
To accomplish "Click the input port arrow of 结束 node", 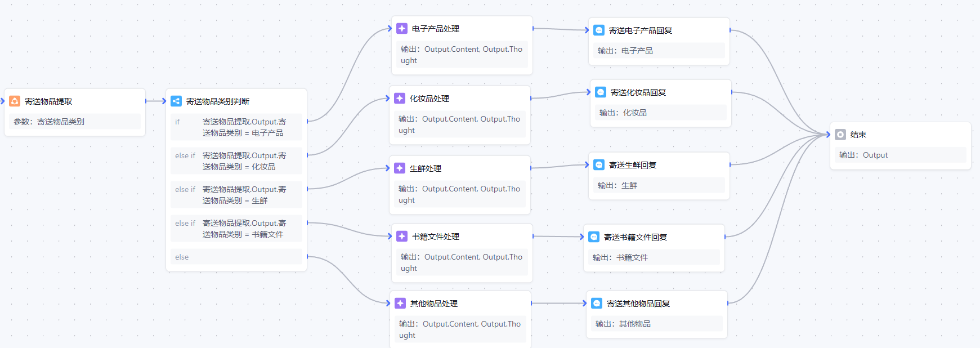I will click(828, 135).
